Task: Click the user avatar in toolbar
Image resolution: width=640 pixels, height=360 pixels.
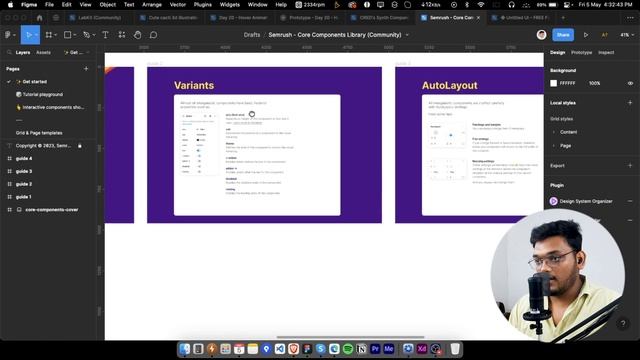Action: tap(542, 35)
